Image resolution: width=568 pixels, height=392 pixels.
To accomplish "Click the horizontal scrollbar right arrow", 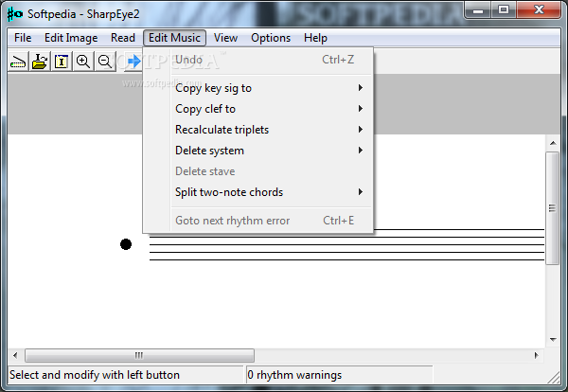I will coord(537,355).
